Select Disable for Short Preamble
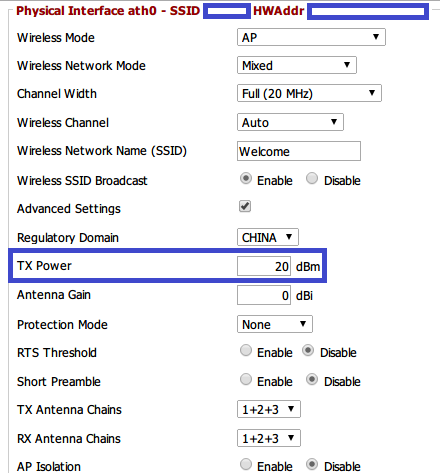This screenshot has width=440, height=473. click(312, 380)
